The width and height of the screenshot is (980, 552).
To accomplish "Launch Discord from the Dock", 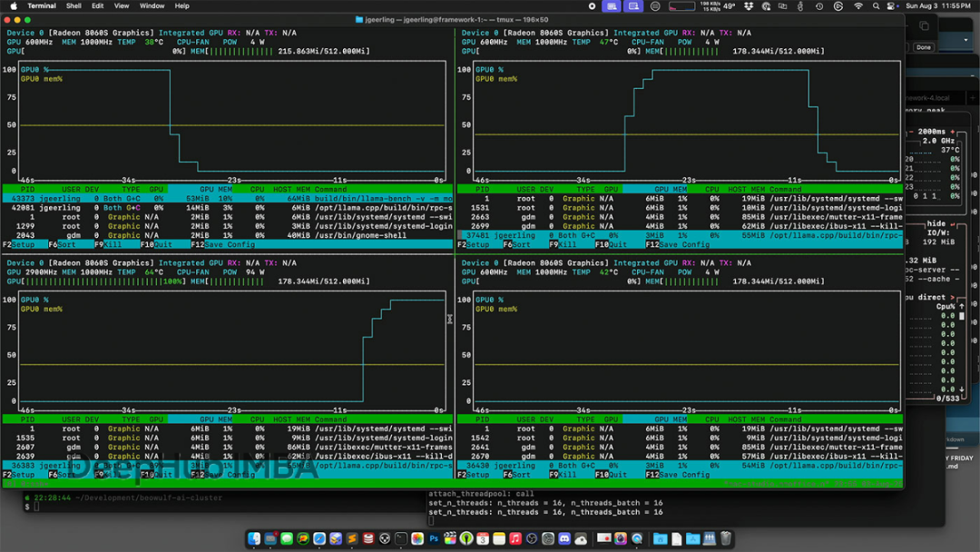I will [x=564, y=539].
